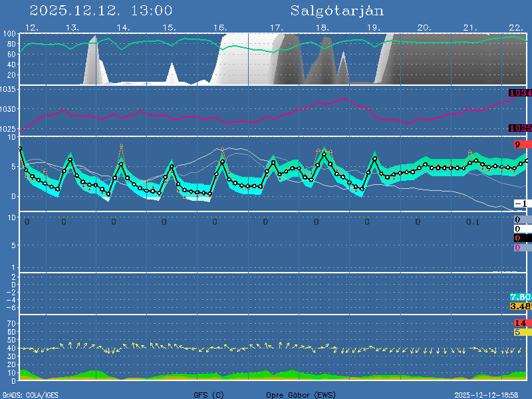Screen dimensions: 532x399
Task: Click the Salgótarján location title
Action: pos(336,11)
